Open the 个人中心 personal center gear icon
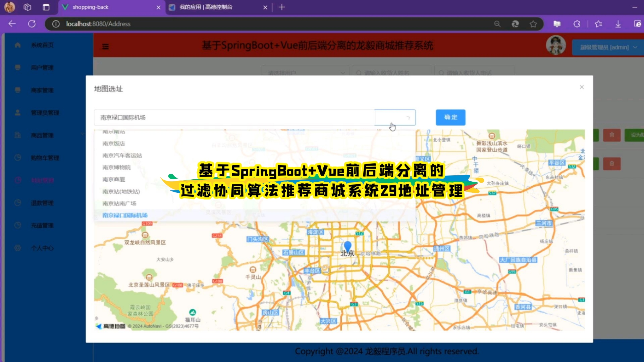 [17, 248]
